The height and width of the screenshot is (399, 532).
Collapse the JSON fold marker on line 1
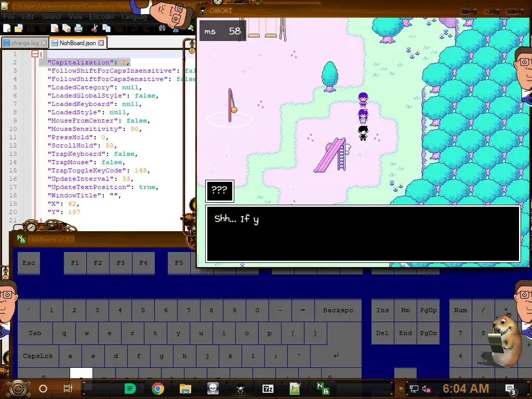coord(35,54)
